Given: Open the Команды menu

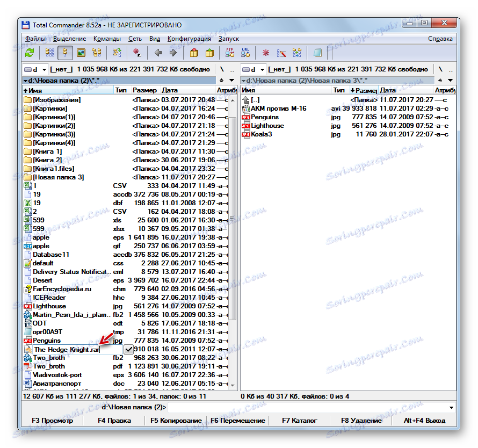Looking at the screenshot, I should click(x=107, y=39).
